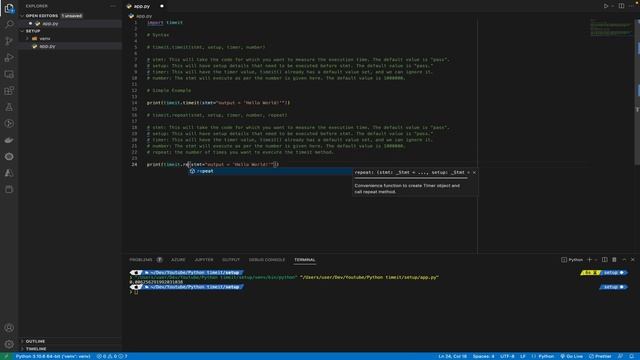640x360 pixels.
Task: Click the terminal prompt input line
Action: tap(135, 292)
